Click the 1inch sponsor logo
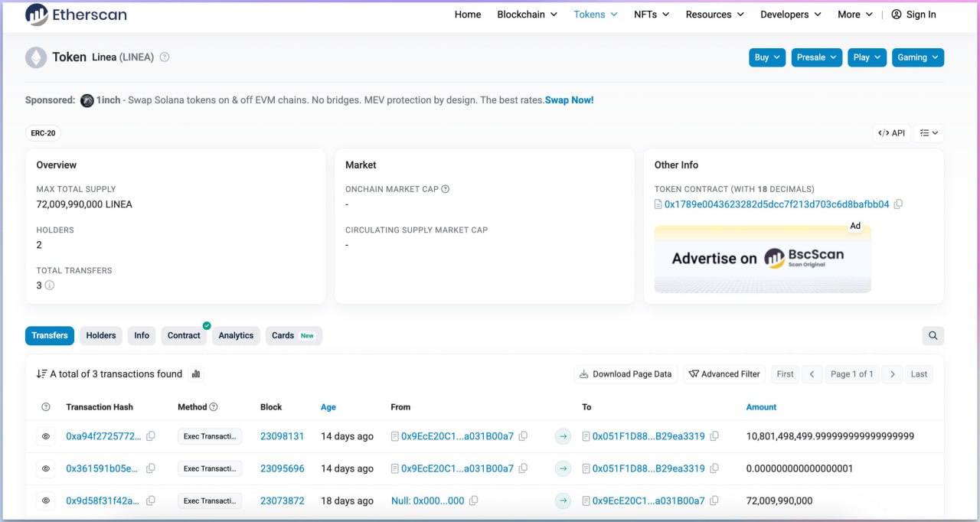Viewport: 980px width, 522px height. (87, 100)
